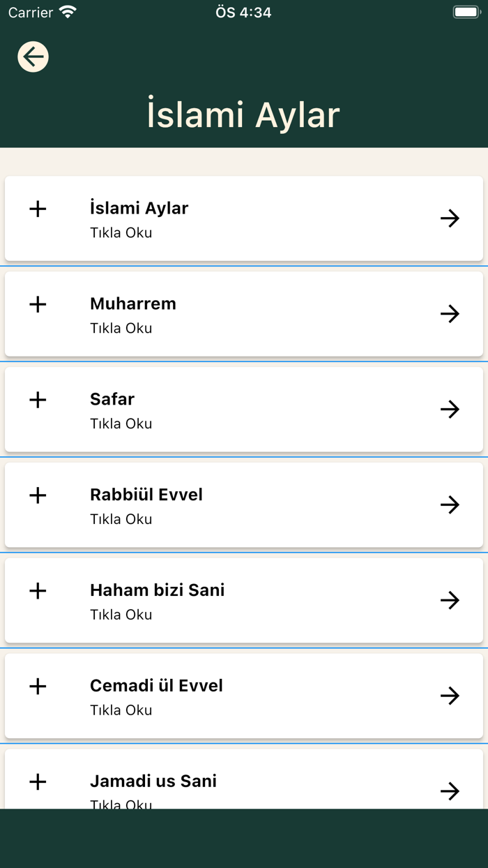Click the plus icon next to Safar
Viewport: 488px width, 868px height.
click(x=38, y=400)
